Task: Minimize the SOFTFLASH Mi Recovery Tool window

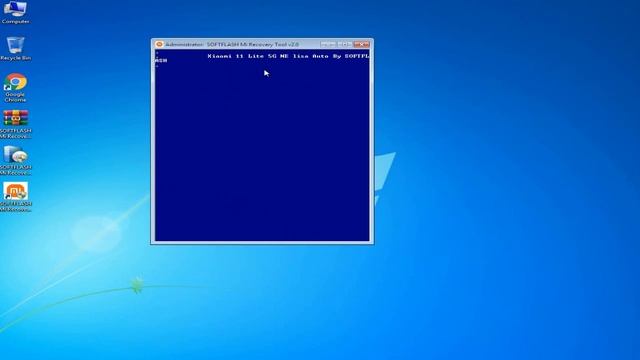Action: (x=328, y=44)
